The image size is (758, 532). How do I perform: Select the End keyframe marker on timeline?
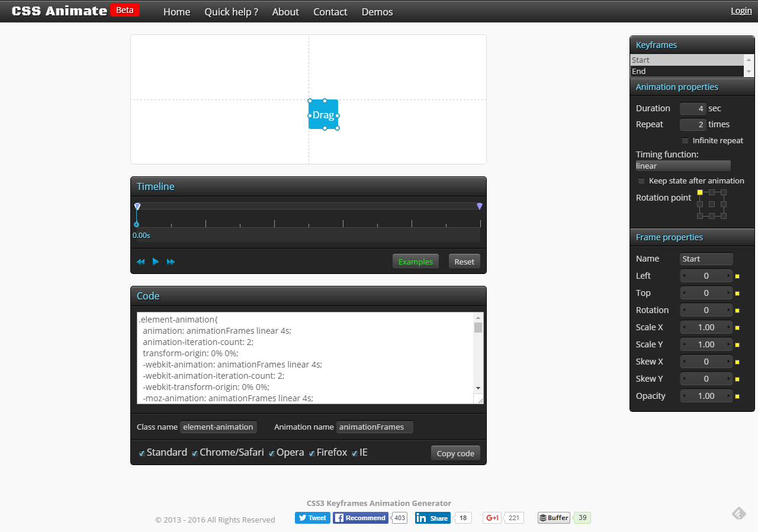click(x=480, y=207)
